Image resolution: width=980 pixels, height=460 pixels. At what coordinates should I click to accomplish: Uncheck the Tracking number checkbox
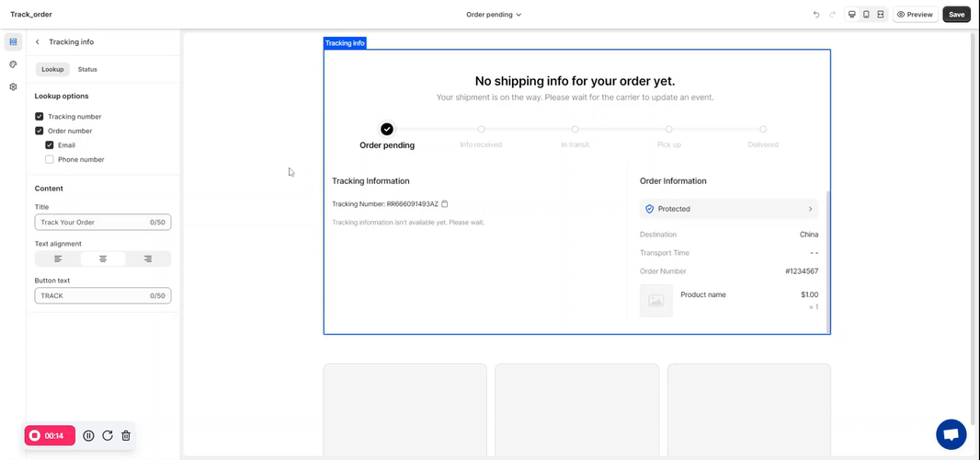click(40, 117)
